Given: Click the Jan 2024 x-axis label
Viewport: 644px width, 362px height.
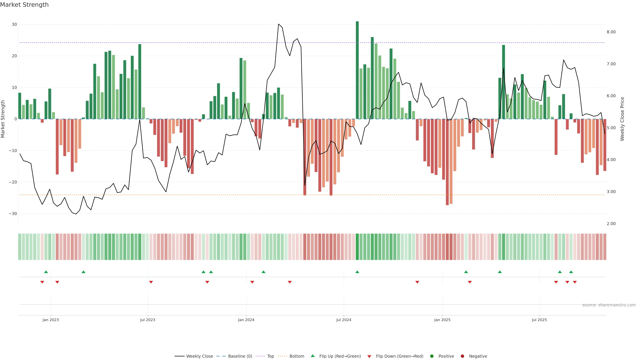Looking at the screenshot, I should pos(246,320).
